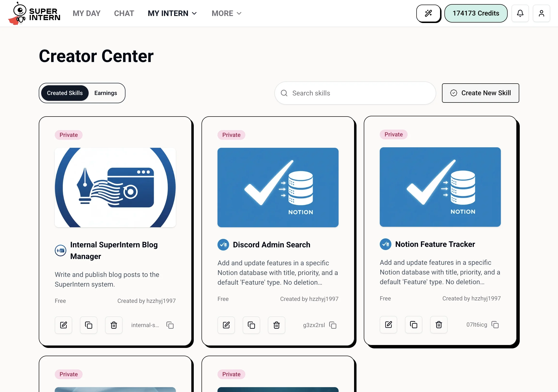This screenshot has width=558, height=392.
Task: Duplicate the Discord Admin Search skill
Action: pyautogui.click(x=251, y=325)
